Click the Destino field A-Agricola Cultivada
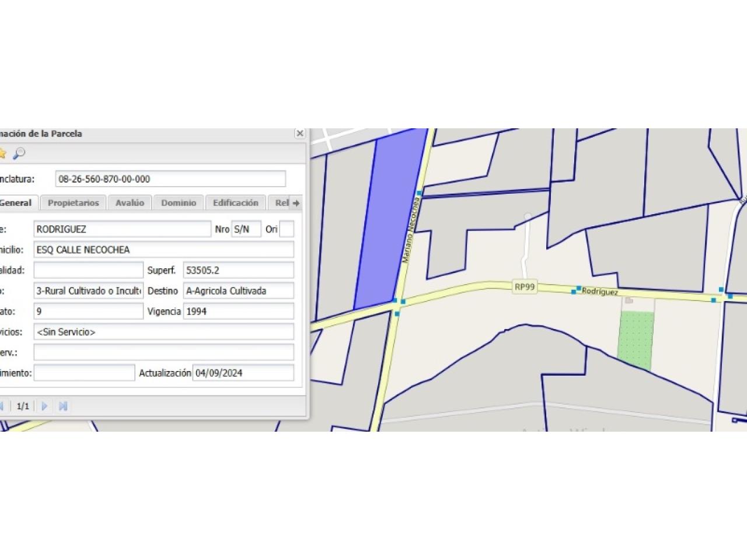Screen dimensions: 747x560 (238, 290)
